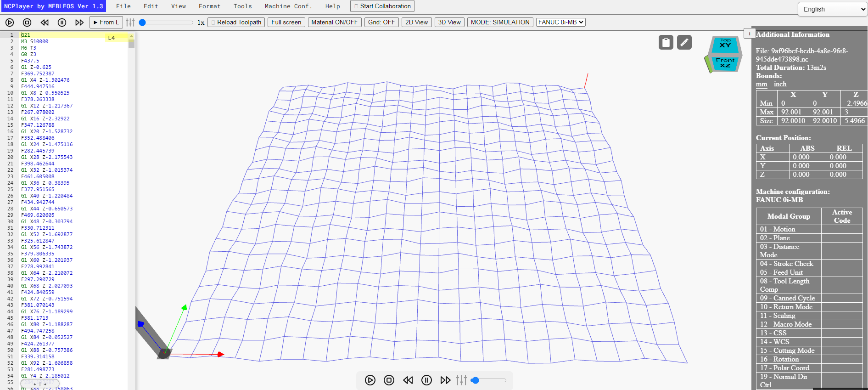Screen dimensions: 868x390
Task: Open the top toolbar speed settings sliders icon
Action: [x=130, y=22]
